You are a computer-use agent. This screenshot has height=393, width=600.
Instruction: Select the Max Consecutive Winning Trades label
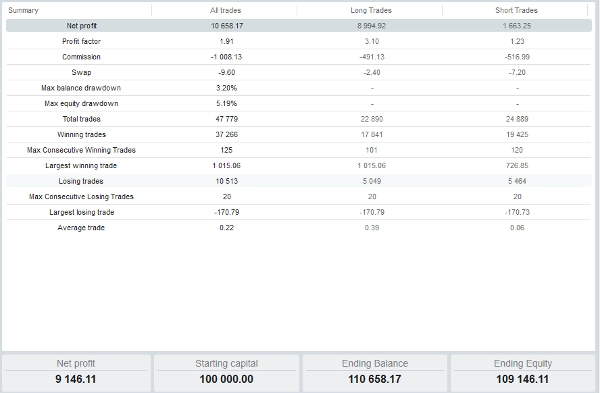pos(81,150)
